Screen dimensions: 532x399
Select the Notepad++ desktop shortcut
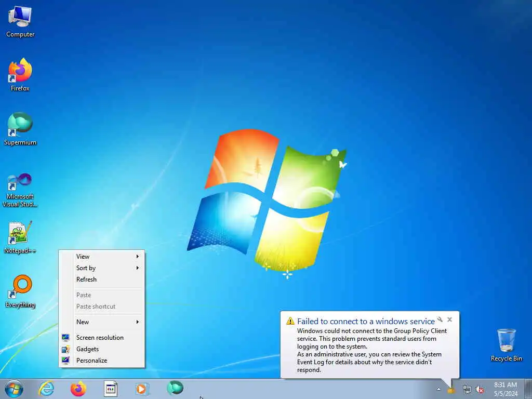pos(20,237)
